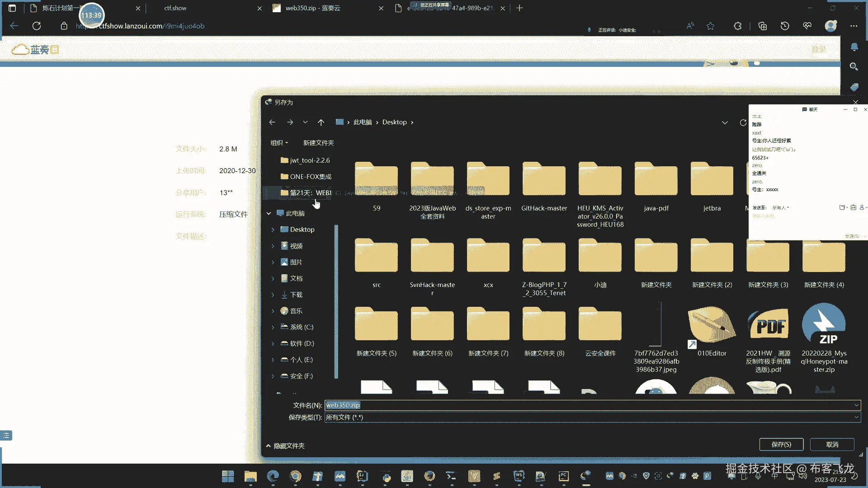Image resolution: width=868 pixels, height=488 pixels.
Task: Switch to the ctf.show browser tab
Action: coord(175,8)
